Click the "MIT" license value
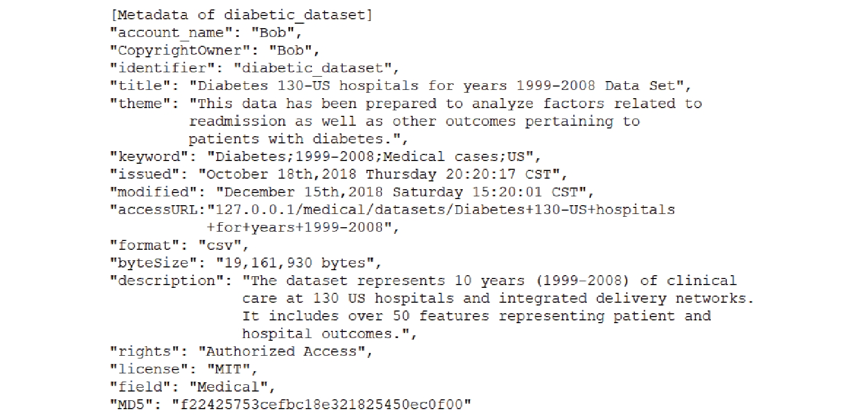This screenshot has height=418, width=868. (x=228, y=369)
